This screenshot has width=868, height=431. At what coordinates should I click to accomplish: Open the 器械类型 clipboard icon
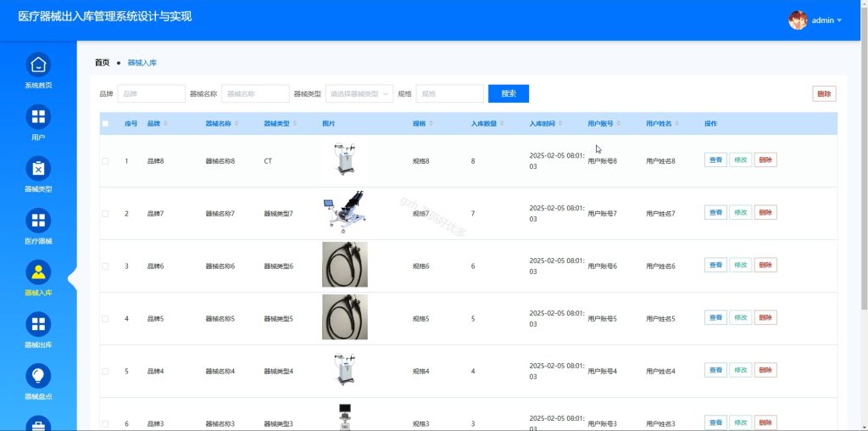point(38,168)
